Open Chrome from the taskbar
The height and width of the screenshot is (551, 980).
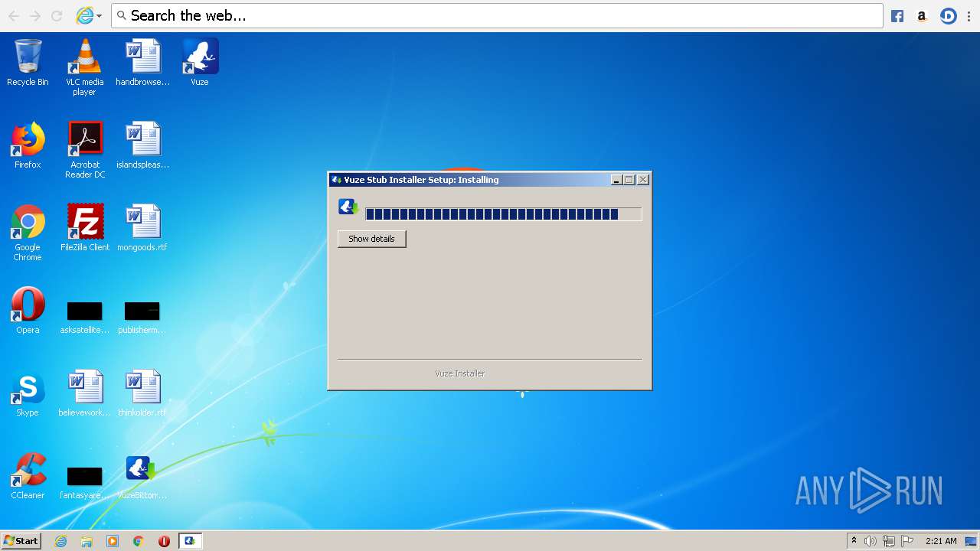(x=139, y=541)
